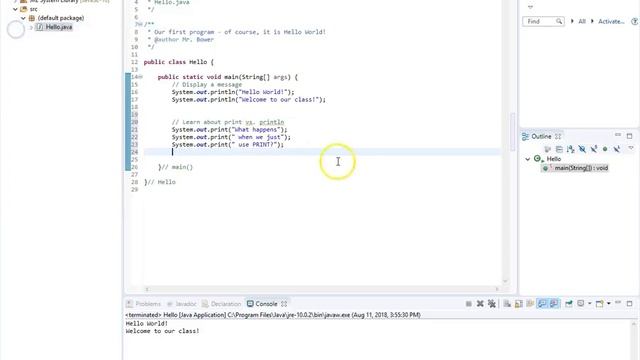Viewport: 640px width, 360px height.
Task: Open the Display Selected Console dropdown arrow
Action: coord(589,304)
